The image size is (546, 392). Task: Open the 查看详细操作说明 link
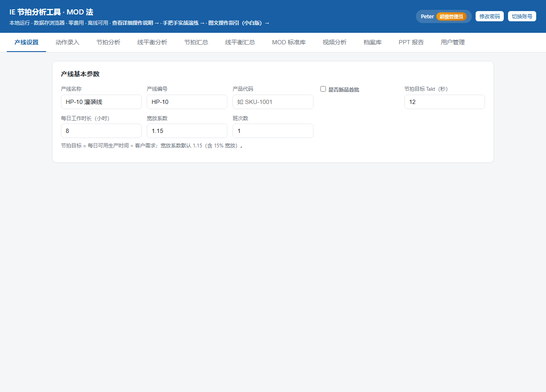pos(136,23)
